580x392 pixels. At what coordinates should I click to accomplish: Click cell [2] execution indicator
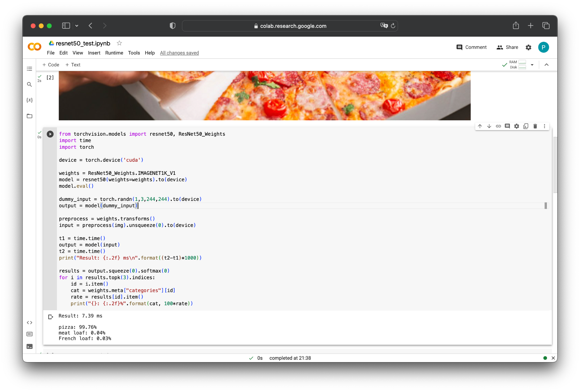(x=50, y=77)
